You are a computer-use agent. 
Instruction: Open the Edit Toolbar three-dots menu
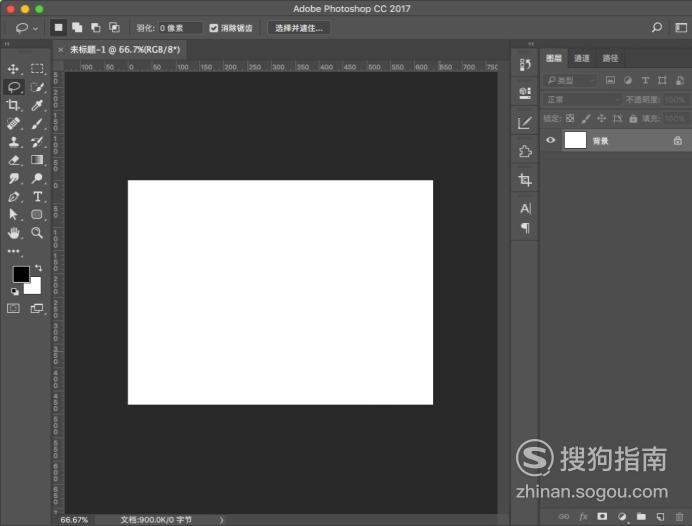[13, 251]
